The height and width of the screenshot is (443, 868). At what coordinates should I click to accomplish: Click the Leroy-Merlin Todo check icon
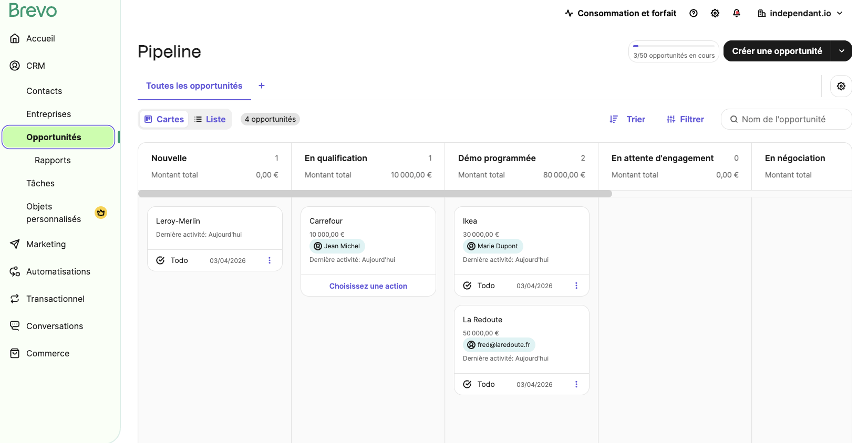click(161, 260)
